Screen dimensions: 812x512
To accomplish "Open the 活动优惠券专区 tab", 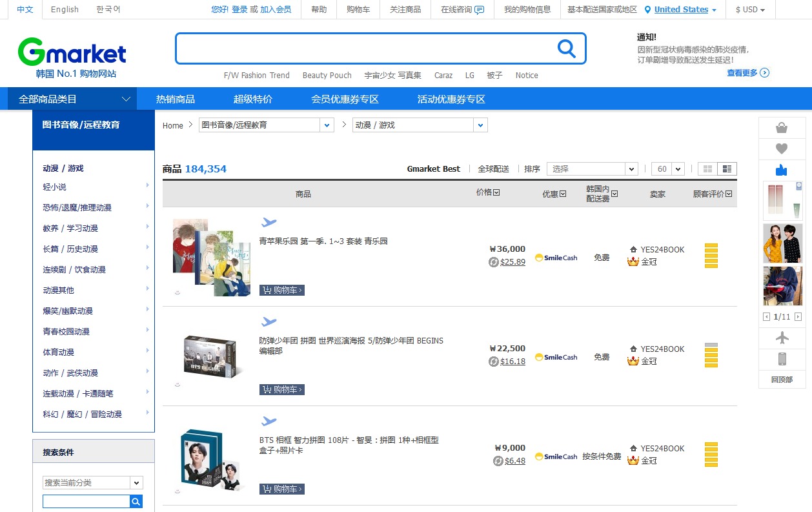I will [x=451, y=99].
